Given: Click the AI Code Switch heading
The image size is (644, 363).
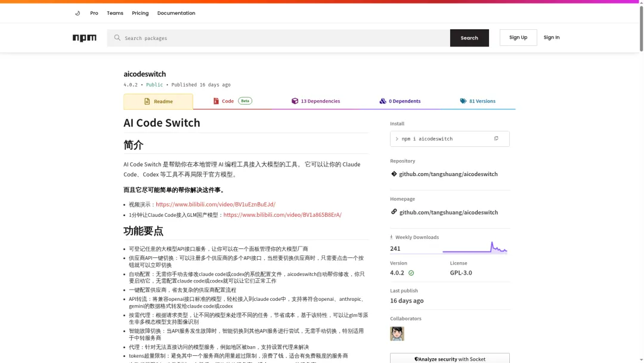Looking at the screenshot, I should pos(162,122).
